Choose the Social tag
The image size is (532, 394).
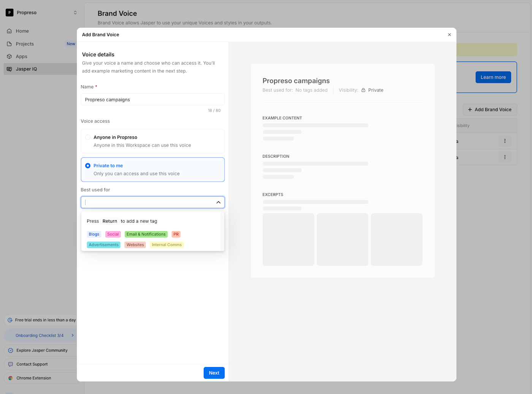(113, 234)
